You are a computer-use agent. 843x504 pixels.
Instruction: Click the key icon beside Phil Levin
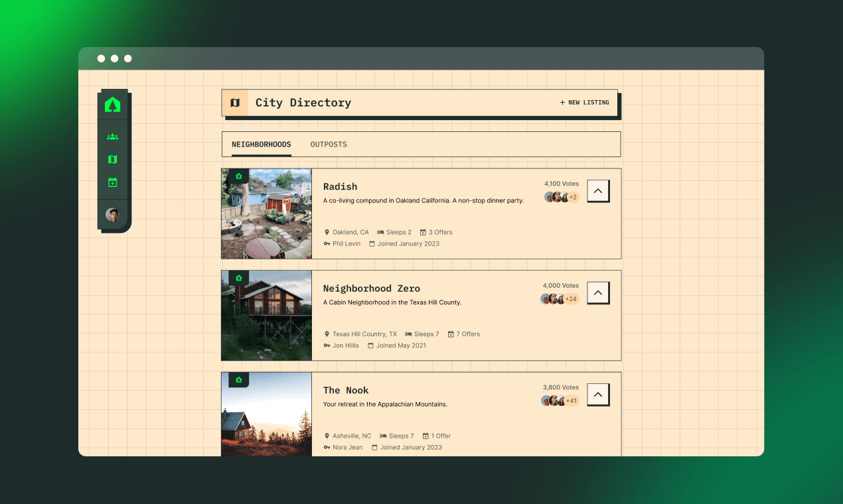pyautogui.click(x=327, y=243)
